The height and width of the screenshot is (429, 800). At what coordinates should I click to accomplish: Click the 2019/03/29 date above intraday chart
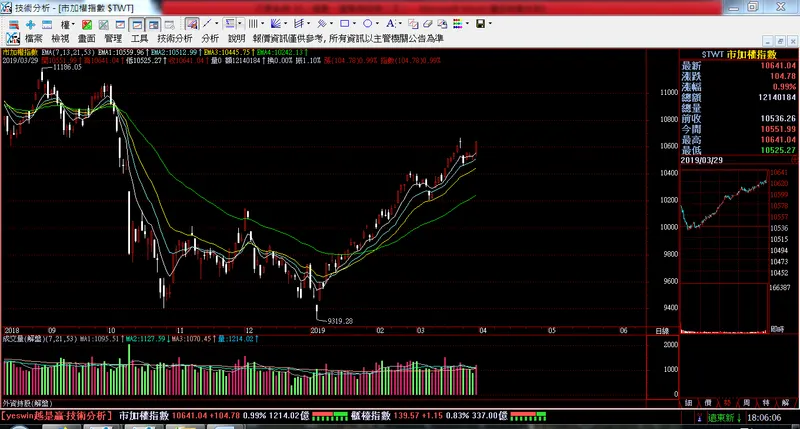click(x=702, y=160)
